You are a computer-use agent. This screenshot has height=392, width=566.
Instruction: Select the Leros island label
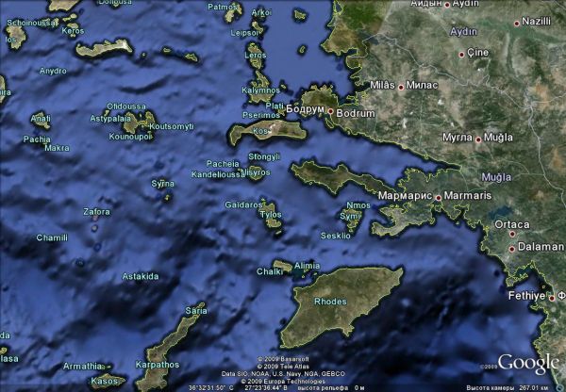256,57
